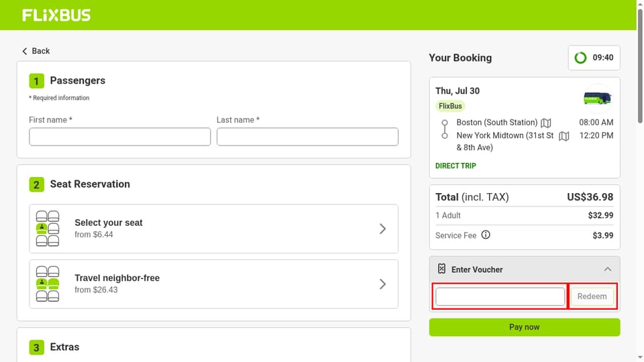Click the 08:00 AM departure time
The width and height of the screenshot is (644, 362).
pyautogui.click(x=596, y=122)
